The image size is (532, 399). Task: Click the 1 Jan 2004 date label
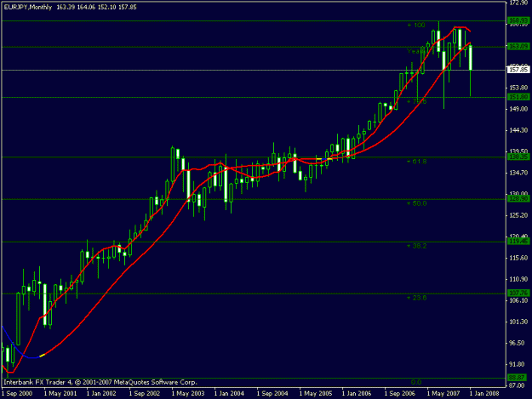[229, 394]
